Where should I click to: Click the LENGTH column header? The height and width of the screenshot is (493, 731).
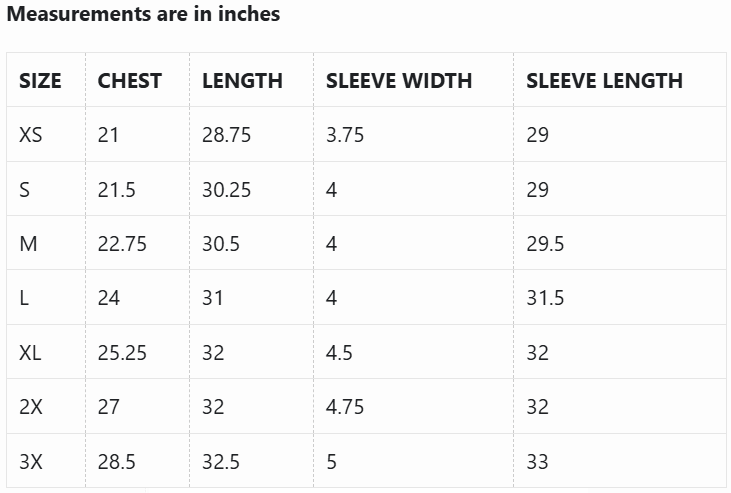point(242,81)
